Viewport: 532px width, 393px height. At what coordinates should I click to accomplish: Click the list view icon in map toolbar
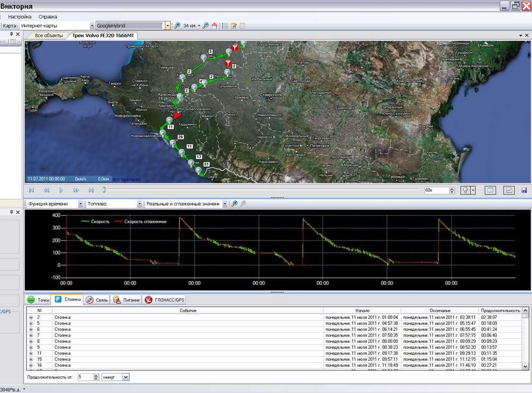(x=225, y=26)
